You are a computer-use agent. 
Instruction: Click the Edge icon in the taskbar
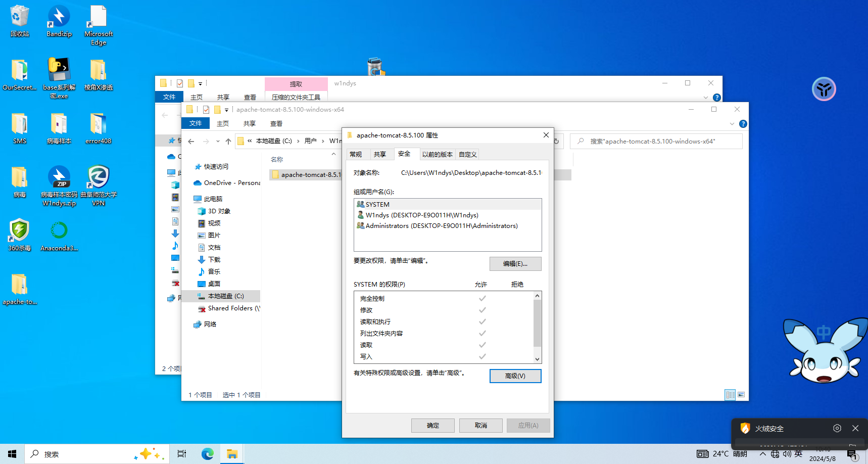208,454
